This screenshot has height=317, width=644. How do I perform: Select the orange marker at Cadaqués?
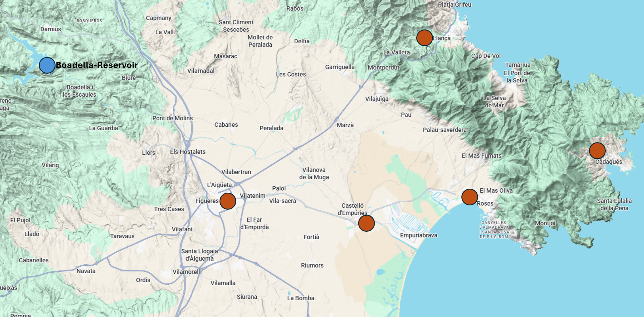coord(597,150)
